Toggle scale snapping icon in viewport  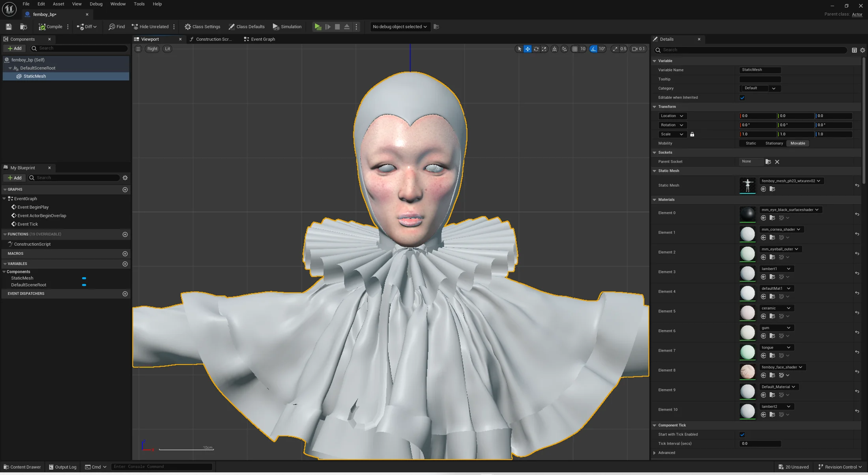coord(615,49)
